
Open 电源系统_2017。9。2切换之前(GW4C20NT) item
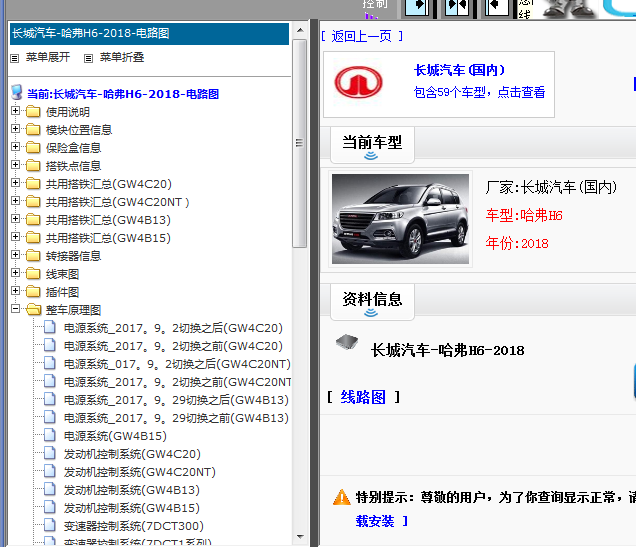pos(177,382)
